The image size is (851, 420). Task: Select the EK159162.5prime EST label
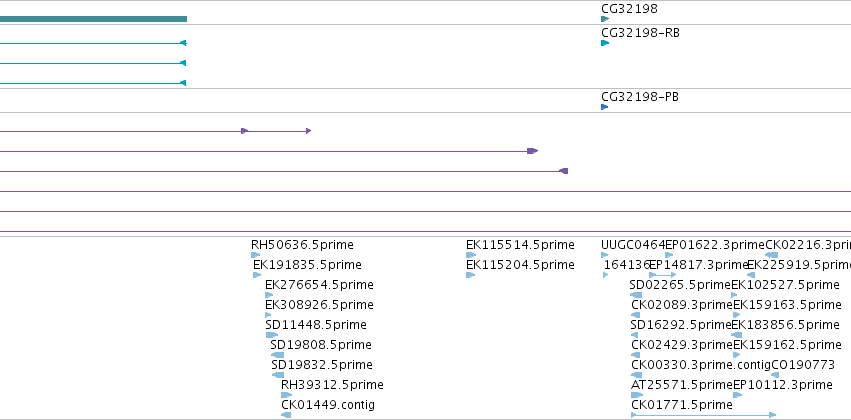point(787,345)
